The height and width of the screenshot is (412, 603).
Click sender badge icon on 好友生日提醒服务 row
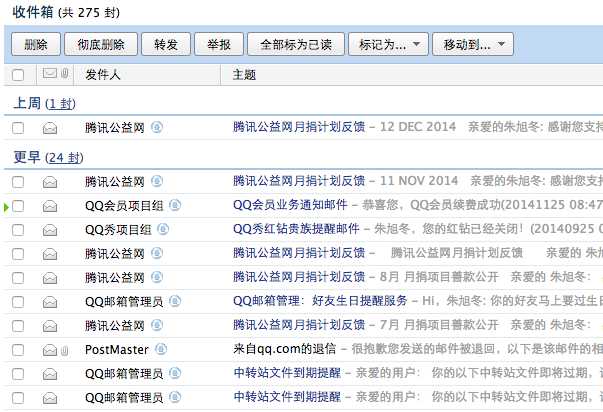[x=175, y=301]
